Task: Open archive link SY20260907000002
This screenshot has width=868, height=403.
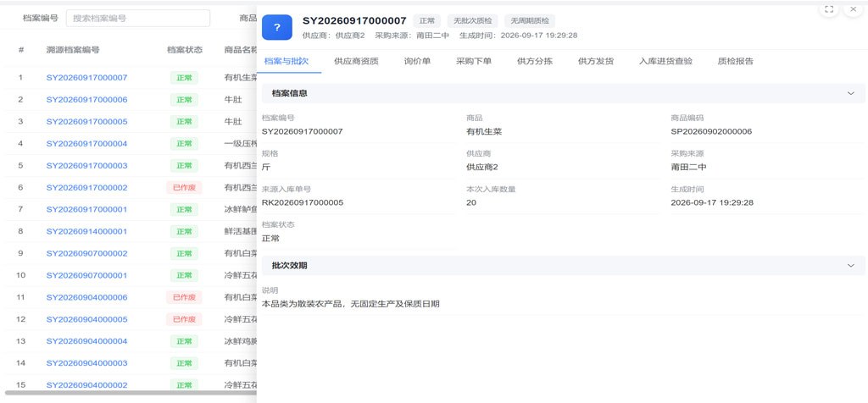Action: (87, 254)
